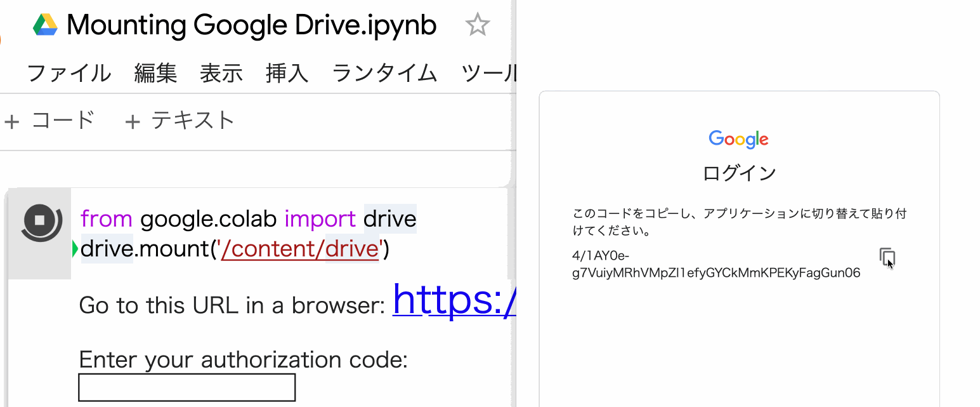Screen dimensions: 980x407
Task: Add a text cell with + テキスト
Action: pos(180,120)
